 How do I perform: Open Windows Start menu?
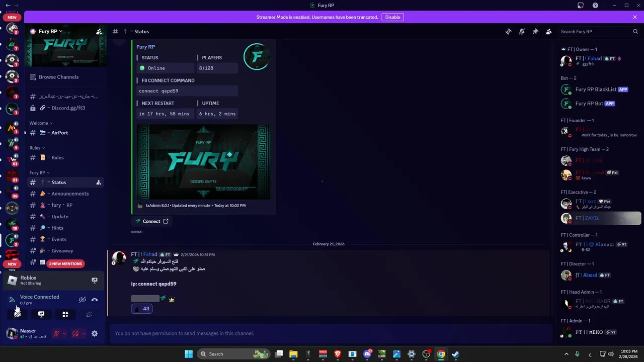(189, 354)
